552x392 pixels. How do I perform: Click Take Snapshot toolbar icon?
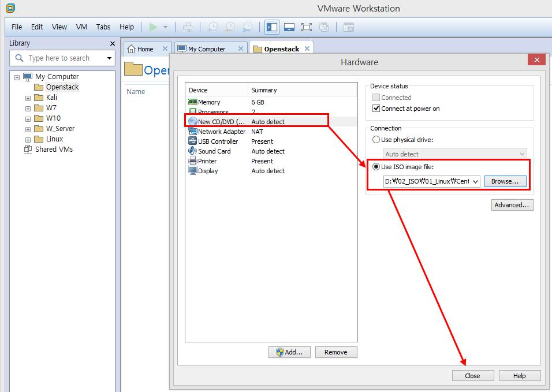(x=212, y=27)
